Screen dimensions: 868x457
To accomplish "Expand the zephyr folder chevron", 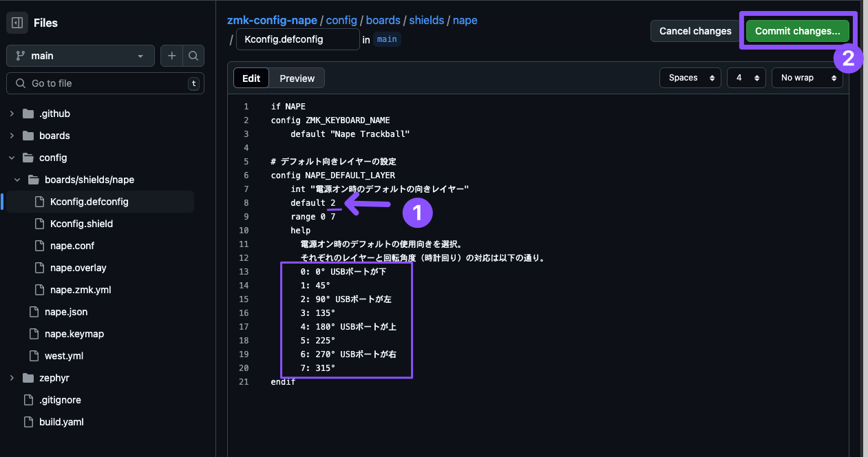I will [x=12, y=378].
